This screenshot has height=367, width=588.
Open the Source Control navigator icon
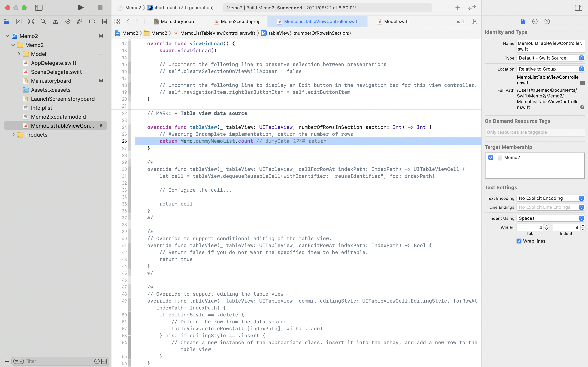[x=19, y=21]
